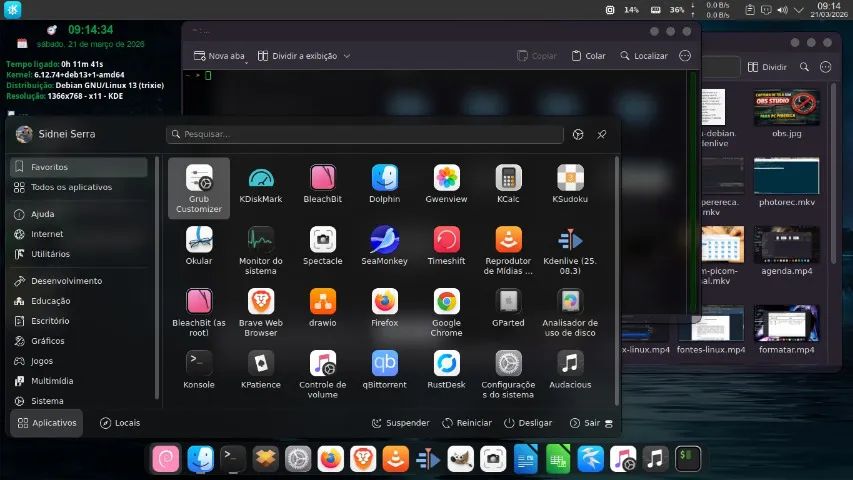Open Grub Customizer from favorites

199,188
